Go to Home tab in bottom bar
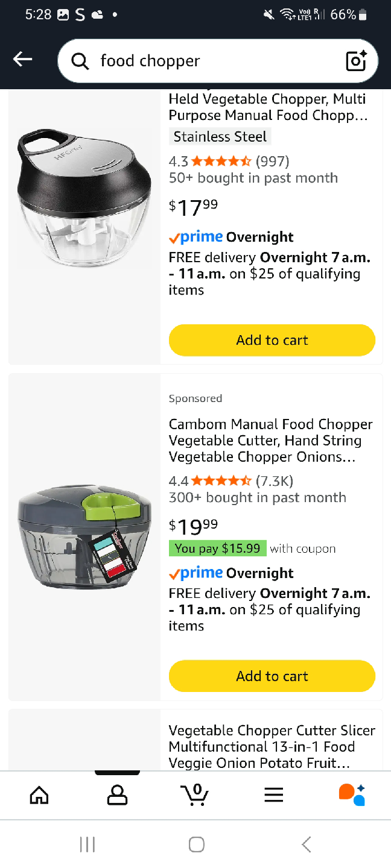Screen dimensions: 391x868 coord(39,795)
